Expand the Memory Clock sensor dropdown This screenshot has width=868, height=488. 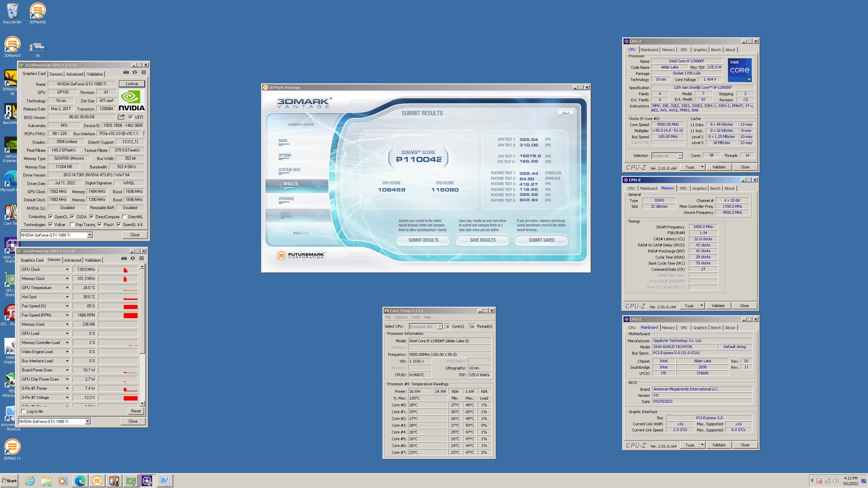67,279
